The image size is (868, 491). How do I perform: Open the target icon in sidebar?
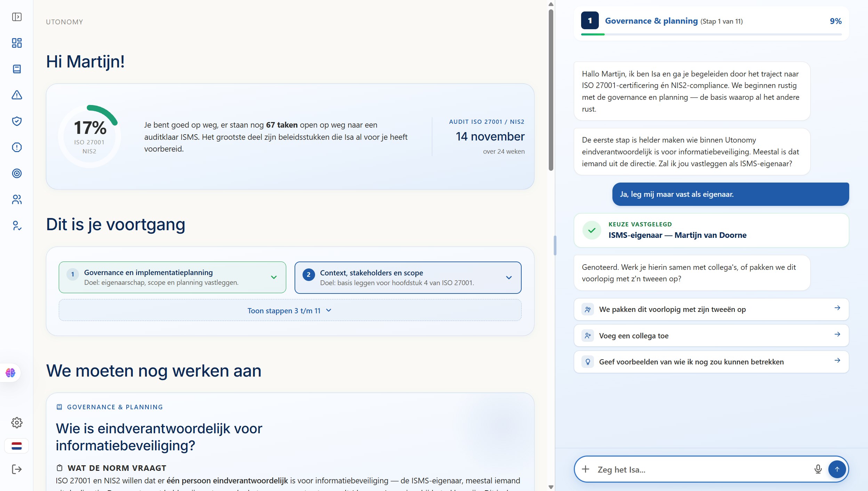click(17, 174)
